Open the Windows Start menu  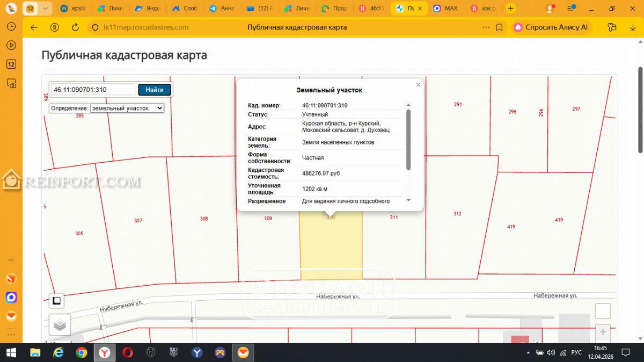(11, 352)
